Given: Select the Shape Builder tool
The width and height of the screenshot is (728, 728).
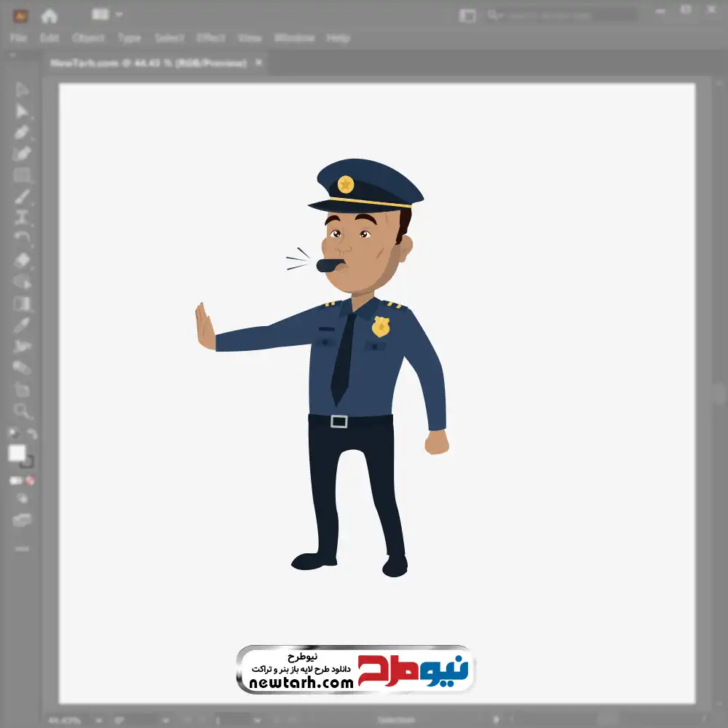Looking at the screenshot, I should pyautogui.click(x=21, y=282).
